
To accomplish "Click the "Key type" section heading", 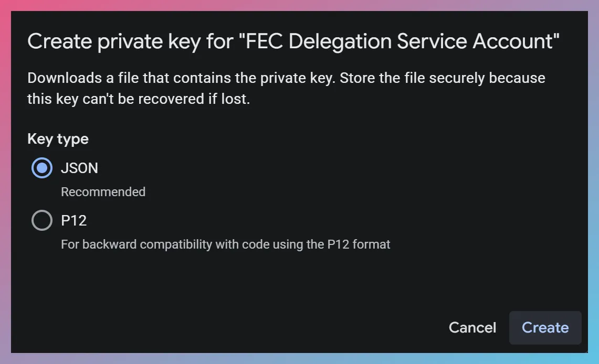I will (58, 139).
